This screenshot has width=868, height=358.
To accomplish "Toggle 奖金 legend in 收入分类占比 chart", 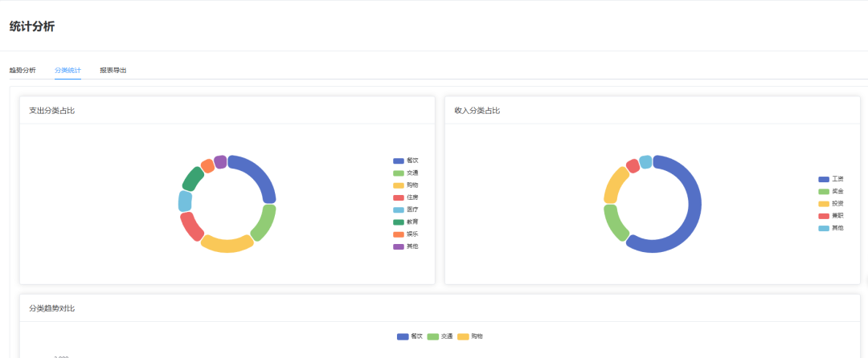I will (x=831, y=191).
